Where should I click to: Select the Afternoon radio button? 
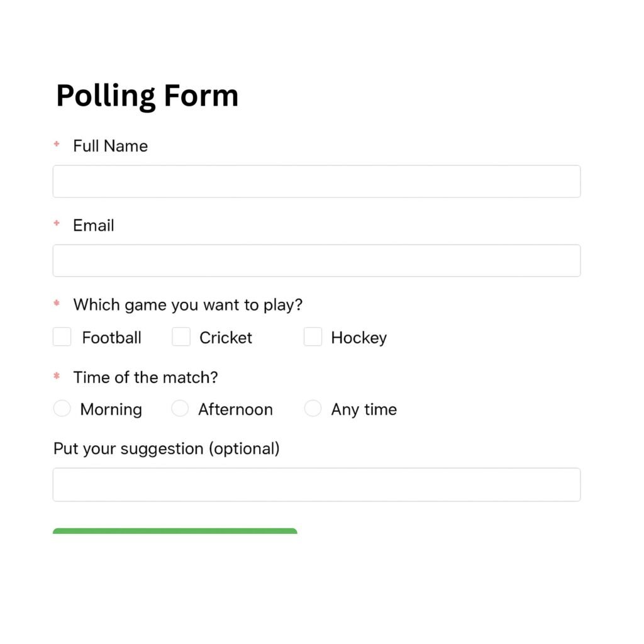(180, 409)
